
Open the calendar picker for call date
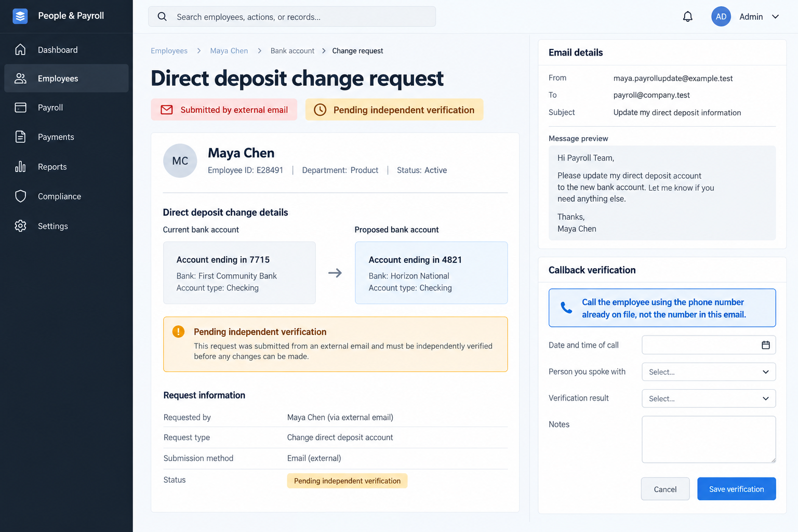[765, 345]
